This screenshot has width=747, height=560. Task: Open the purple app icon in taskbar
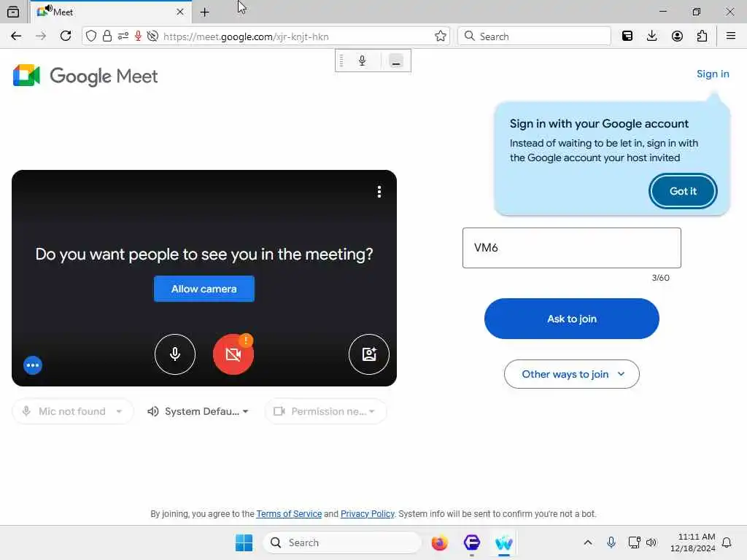pos(472,542)
